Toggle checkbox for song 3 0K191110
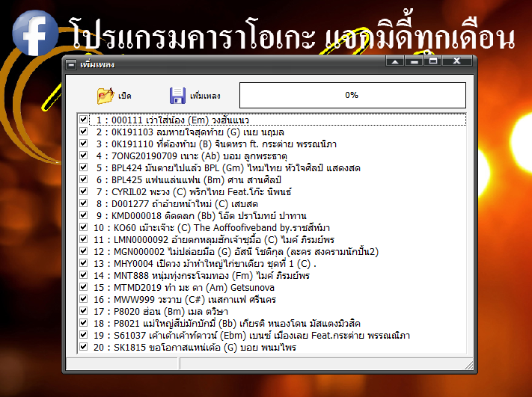The image size is (532, 397). (83, 143)
